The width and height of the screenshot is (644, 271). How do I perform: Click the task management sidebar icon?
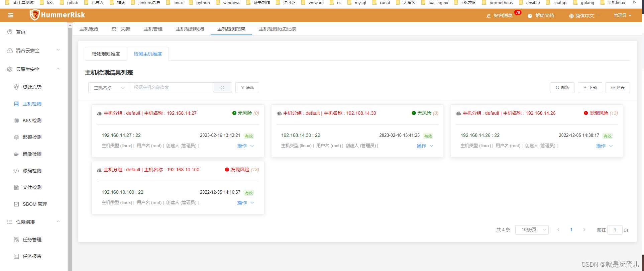(x=16, y=240)
